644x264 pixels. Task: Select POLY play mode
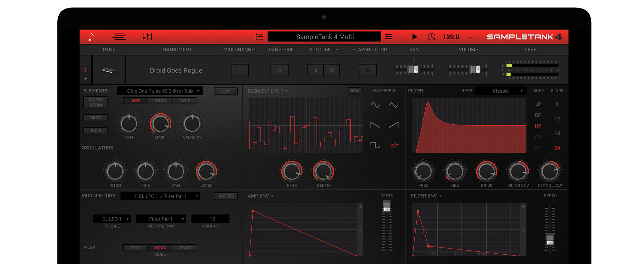tap(136, 248)
